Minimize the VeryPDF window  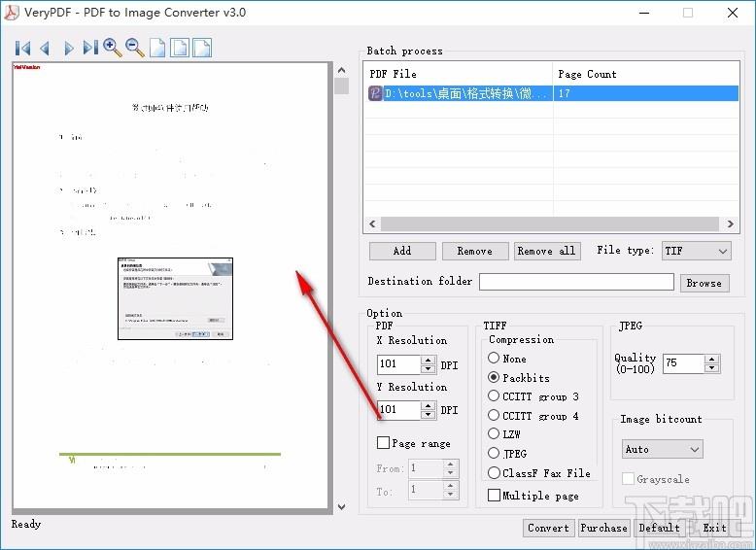click(643, 13)
